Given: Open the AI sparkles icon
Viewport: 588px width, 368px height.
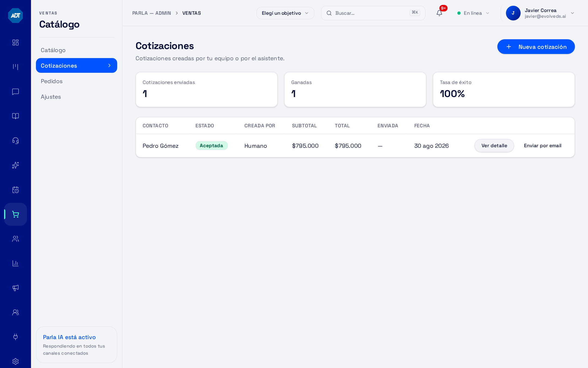Looking at the screenshot, I should pyautogui.click(x=16, y=165).
